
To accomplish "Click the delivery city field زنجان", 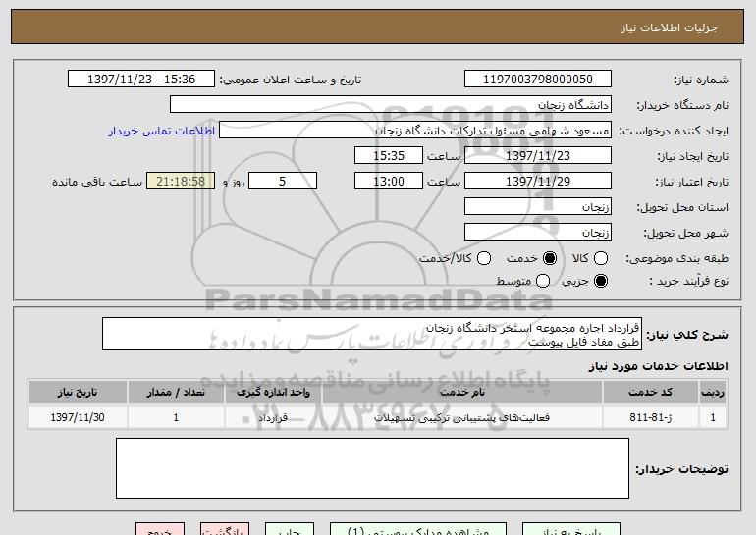I will point(538,233).
